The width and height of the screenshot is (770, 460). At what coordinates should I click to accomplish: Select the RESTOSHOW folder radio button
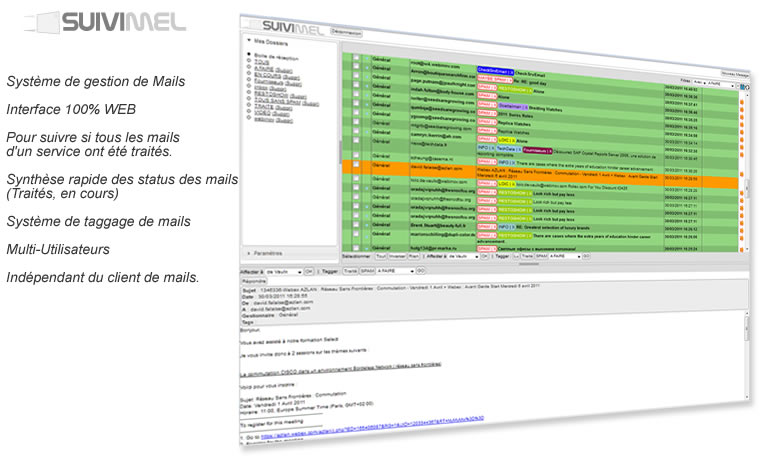(249, 93)
